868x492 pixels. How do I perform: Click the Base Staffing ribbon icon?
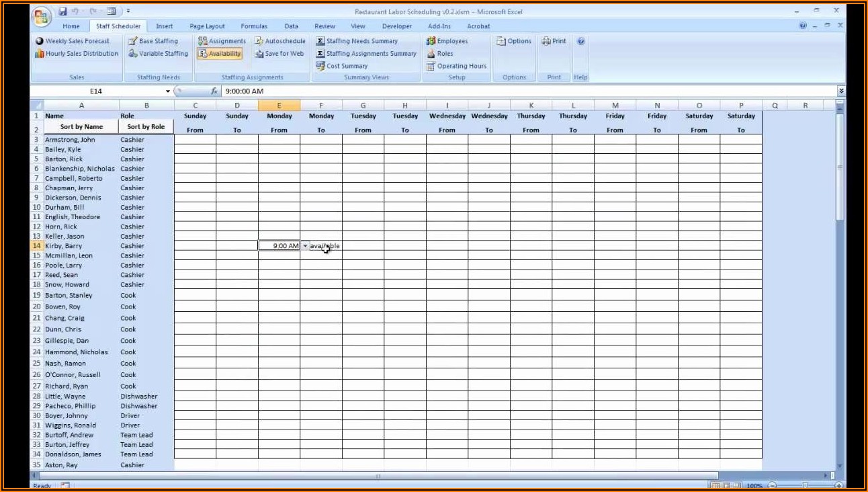134,41
